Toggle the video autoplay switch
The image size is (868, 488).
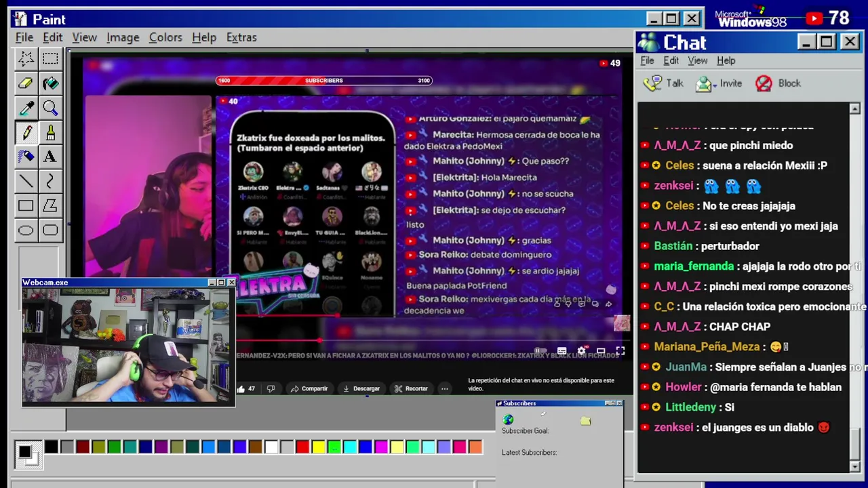pos(540,351)
